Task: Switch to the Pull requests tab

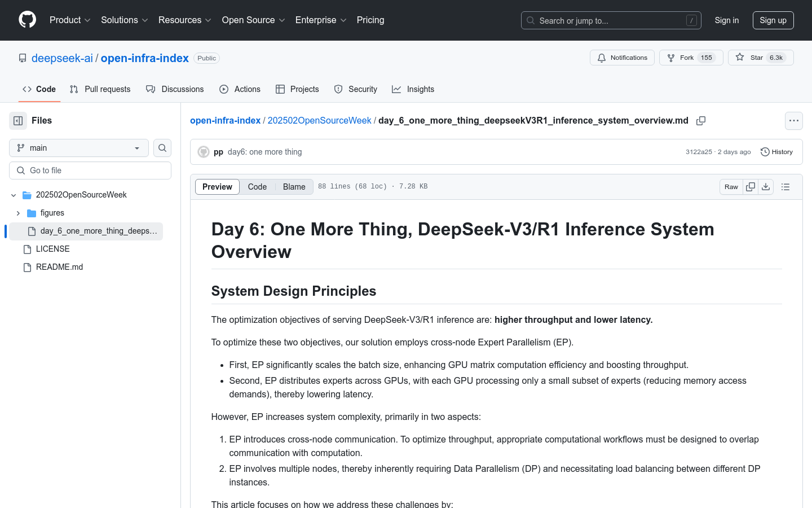Action: click(100, 89)
